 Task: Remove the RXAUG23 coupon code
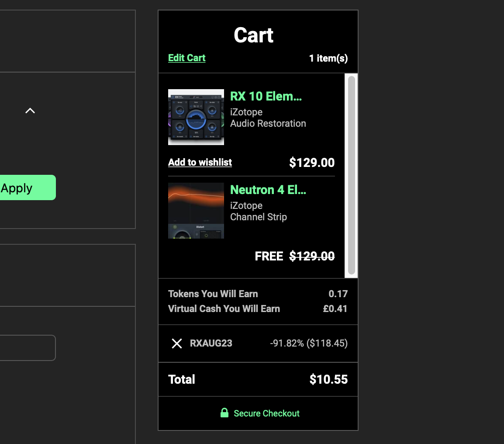177,343
